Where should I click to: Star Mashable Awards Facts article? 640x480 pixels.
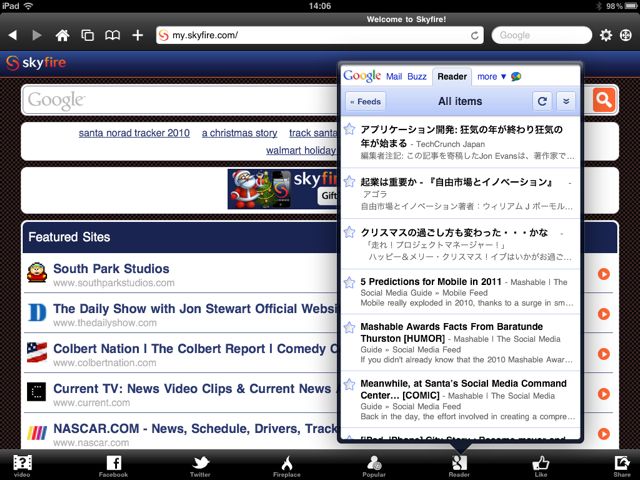(349, 327)
